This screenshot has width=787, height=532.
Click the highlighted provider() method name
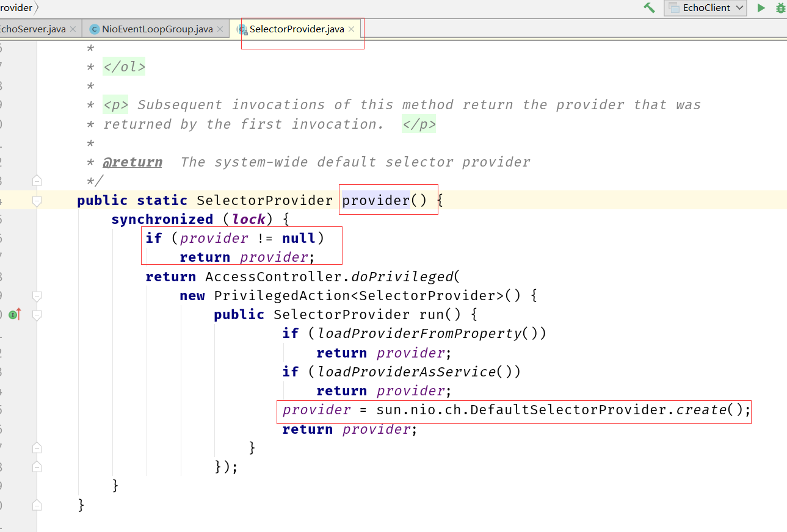(376, 200)
